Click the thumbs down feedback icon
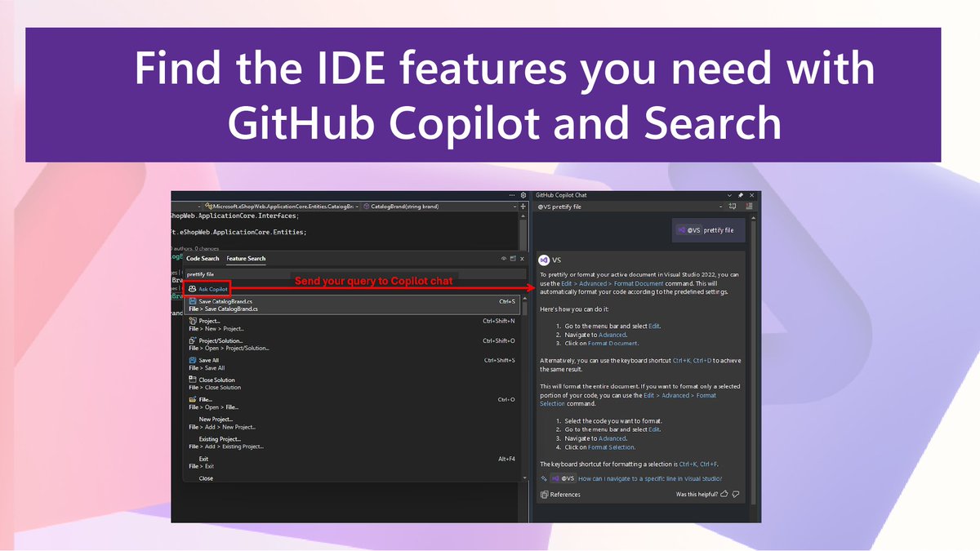This screenshot has height=551, width=980. (736, 494)
